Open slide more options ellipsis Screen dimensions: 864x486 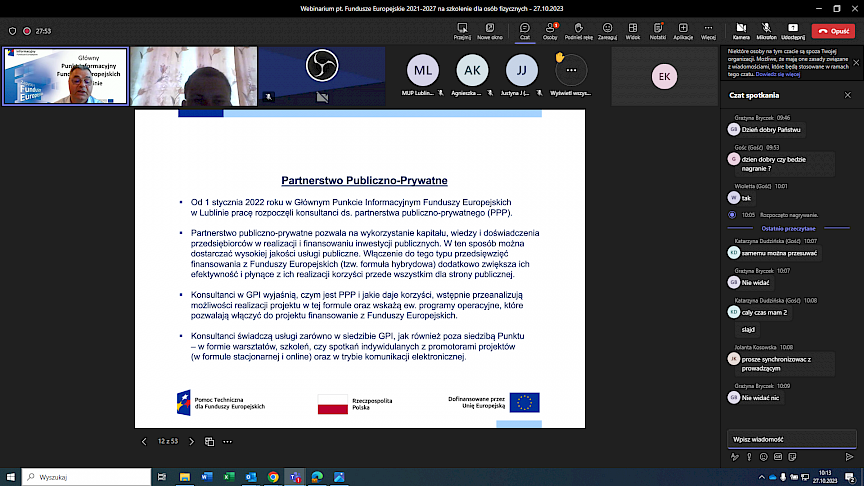pos(227,441)
